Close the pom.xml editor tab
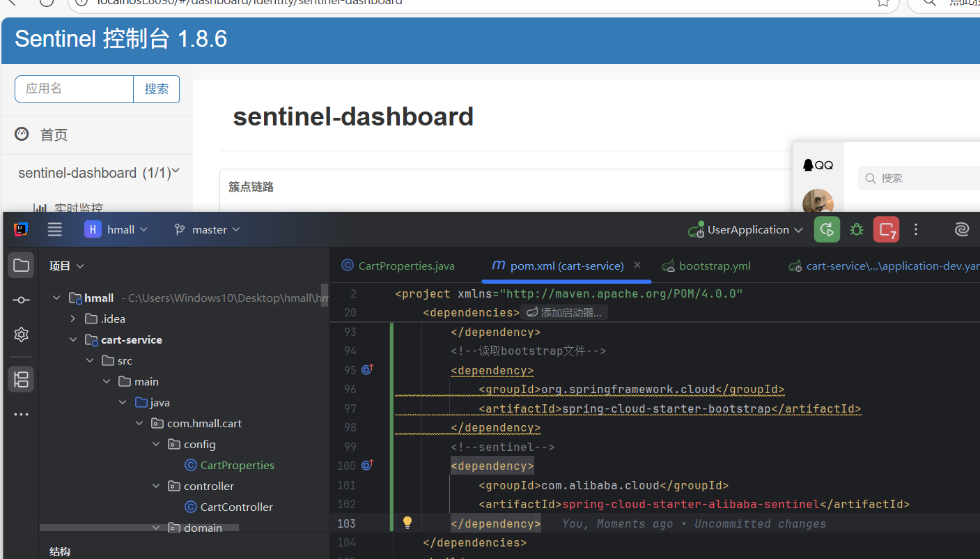This screenshot has height=559, width=980. (637, 266)
